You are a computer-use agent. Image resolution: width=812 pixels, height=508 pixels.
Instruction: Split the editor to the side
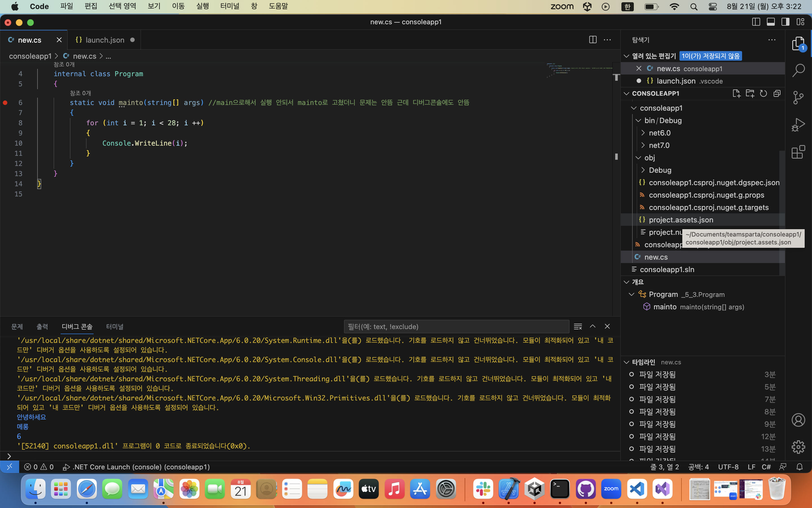593,40
